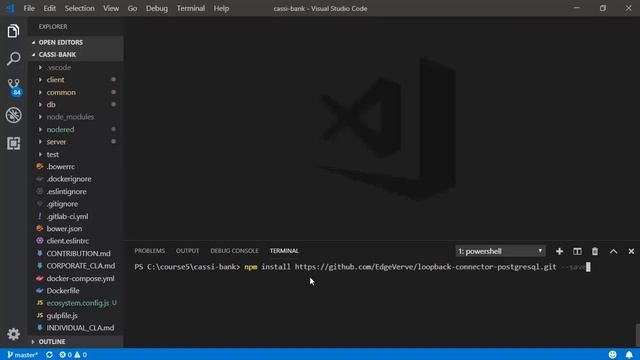The width and height of the screenshot is (640, 360).
Task: Click the feedback smiley icon
Action: tap(612, 355)
